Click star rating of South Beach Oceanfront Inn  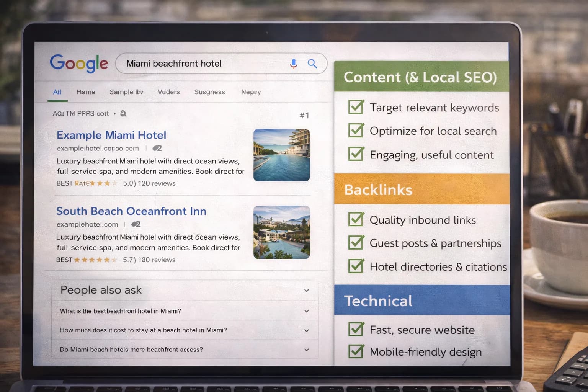96,260
